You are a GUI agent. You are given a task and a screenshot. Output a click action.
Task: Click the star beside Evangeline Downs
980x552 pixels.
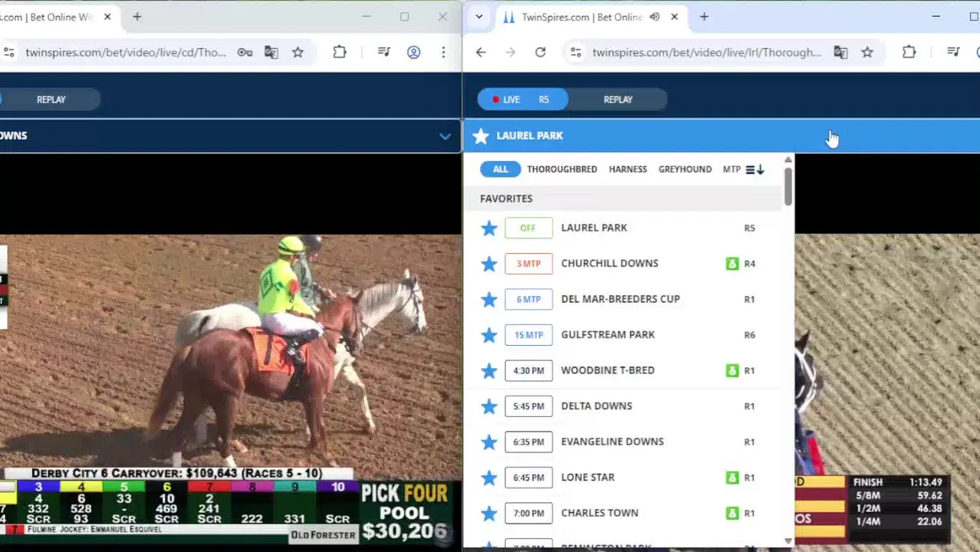click(x=488, y=442)
